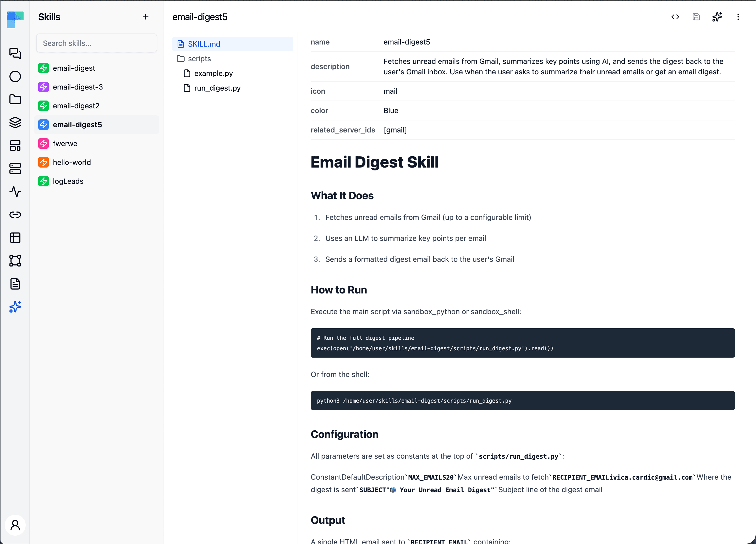Click the Email Digest Skill heading

pos(374,162)
